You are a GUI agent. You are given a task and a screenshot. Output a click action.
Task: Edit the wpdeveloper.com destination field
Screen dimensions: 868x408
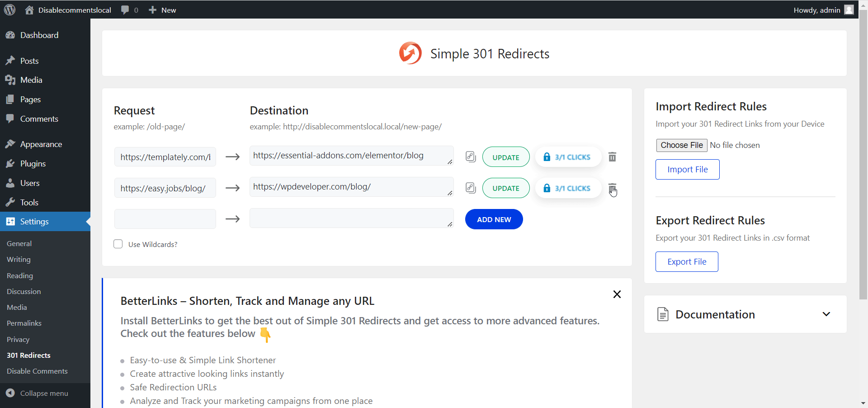tap(351, 187)
